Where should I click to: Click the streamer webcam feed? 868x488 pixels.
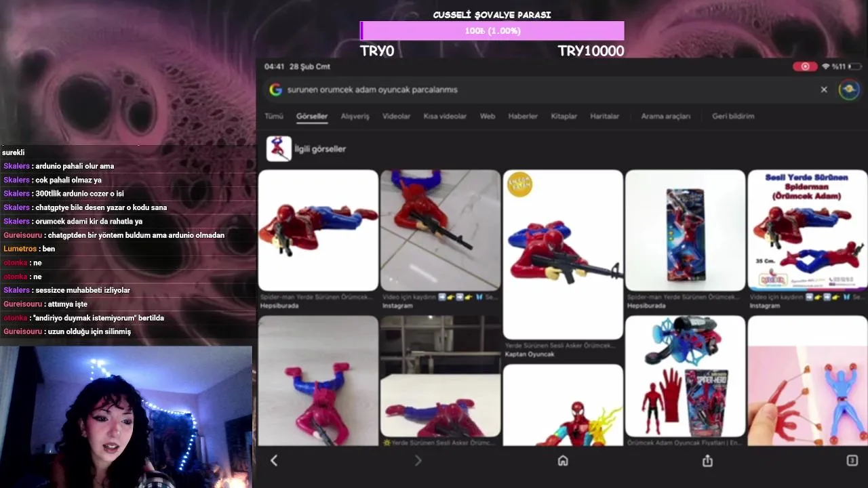(x=126, y=417)
